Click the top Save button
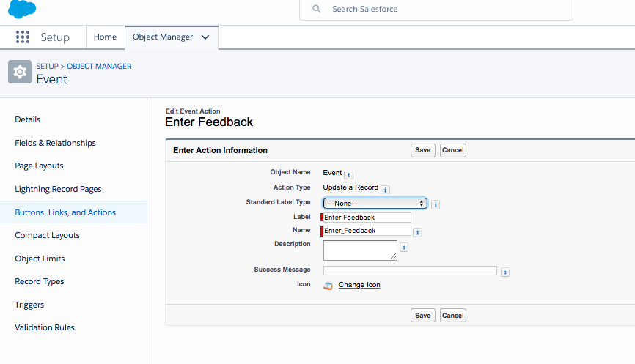 click(423, 150)
